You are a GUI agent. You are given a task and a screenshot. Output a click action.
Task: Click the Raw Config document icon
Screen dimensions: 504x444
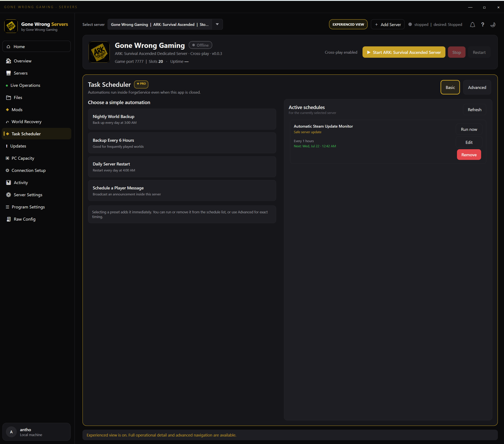(9, 219)
